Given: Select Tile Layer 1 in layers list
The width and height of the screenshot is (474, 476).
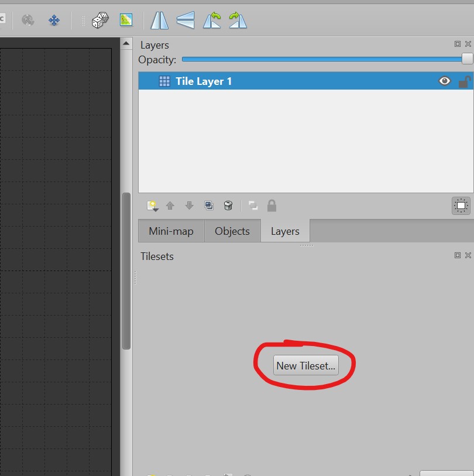Looking at the screenshot, I should point(204,81).
